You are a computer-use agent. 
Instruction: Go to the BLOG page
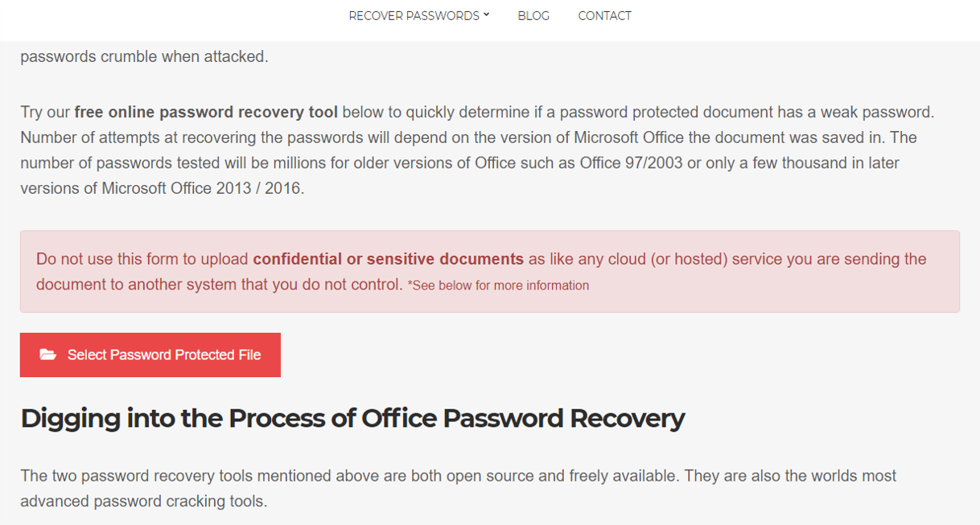(x=533, y=16)
